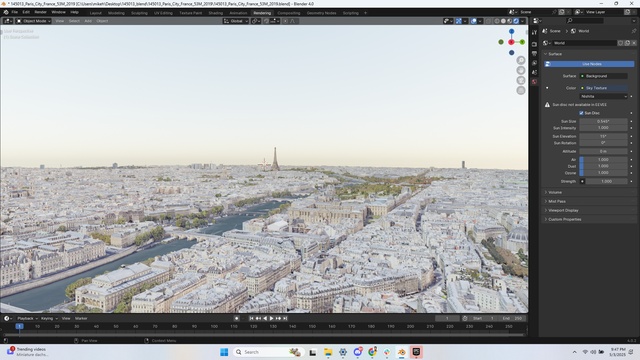Image resolution: width=640 pixels, height=360 pixels.
Task: Open the viewport Add menu
Action: 88,21
